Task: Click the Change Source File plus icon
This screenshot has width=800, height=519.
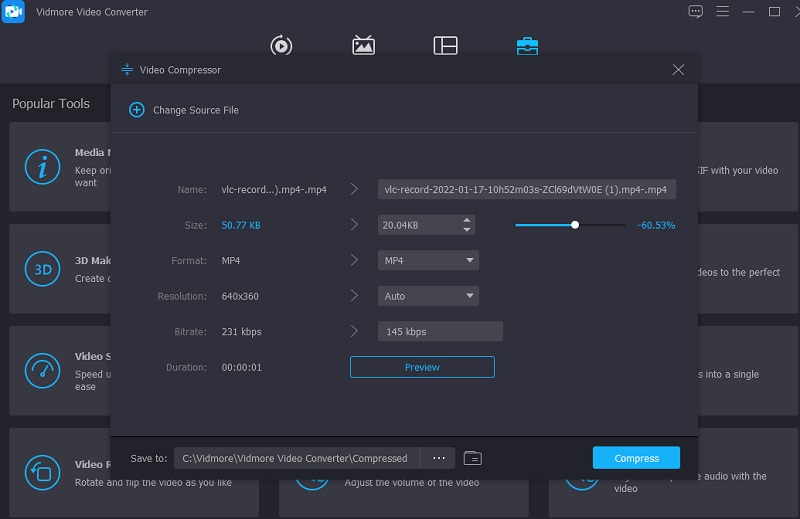Action: pos(137,110)
